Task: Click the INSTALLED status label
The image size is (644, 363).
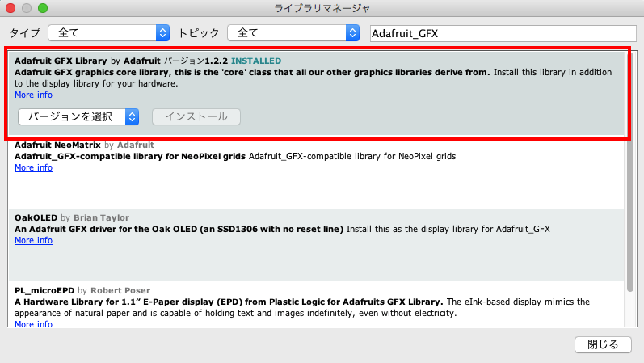Action: click(x=256, y=61)
